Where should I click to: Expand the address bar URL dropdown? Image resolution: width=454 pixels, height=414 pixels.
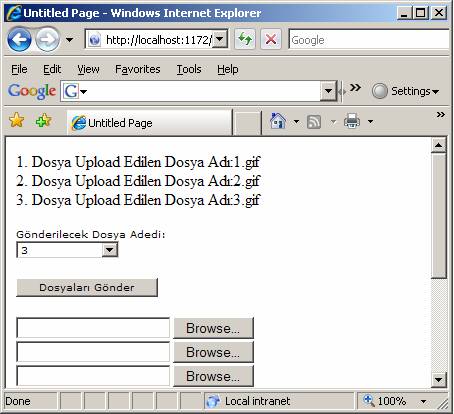[x=220, y=39]
